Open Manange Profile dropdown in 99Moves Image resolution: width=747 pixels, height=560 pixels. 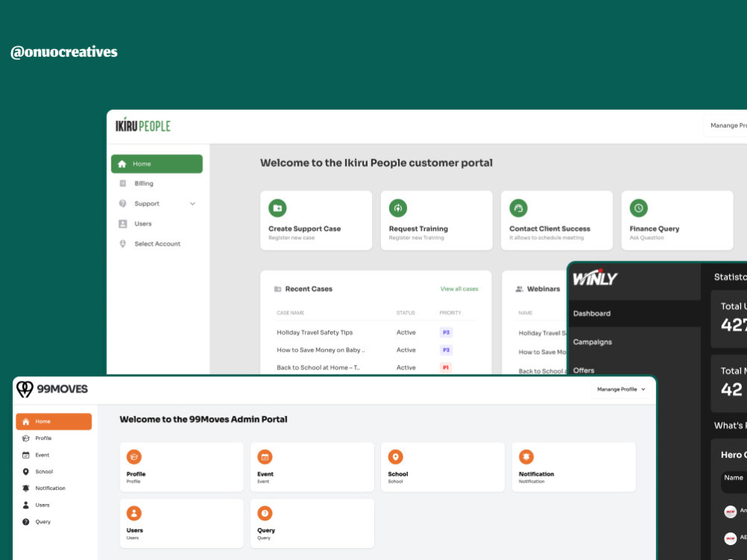coord(622,389)
